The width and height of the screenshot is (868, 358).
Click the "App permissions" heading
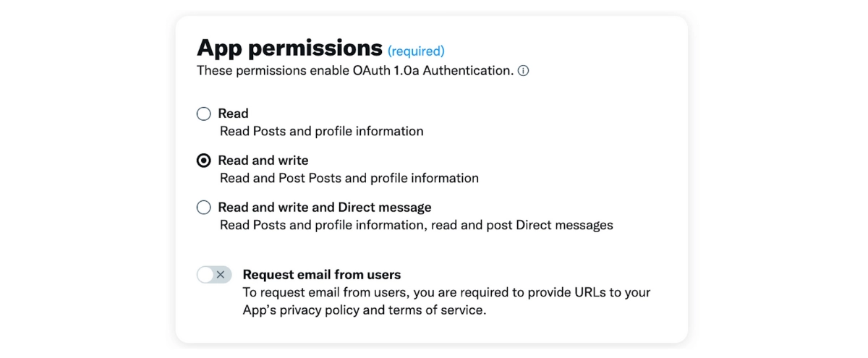coord(289,48)
